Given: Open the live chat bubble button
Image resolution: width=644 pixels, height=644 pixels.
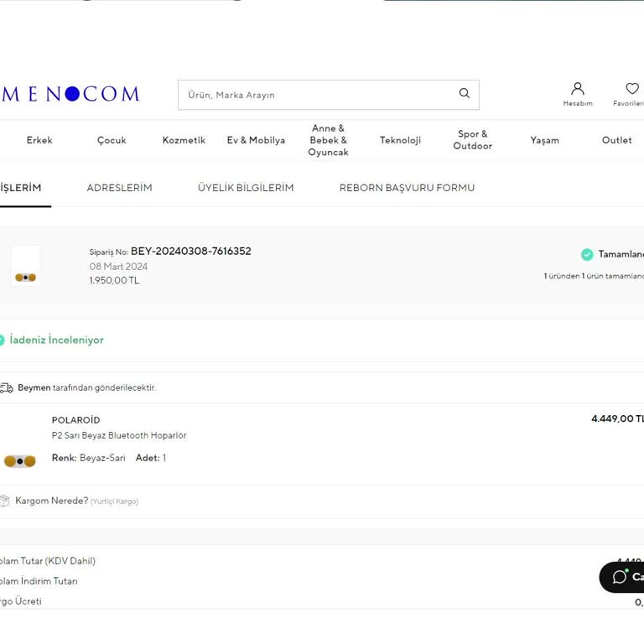Looking at the screenshot, I should [x=621, y=577].
